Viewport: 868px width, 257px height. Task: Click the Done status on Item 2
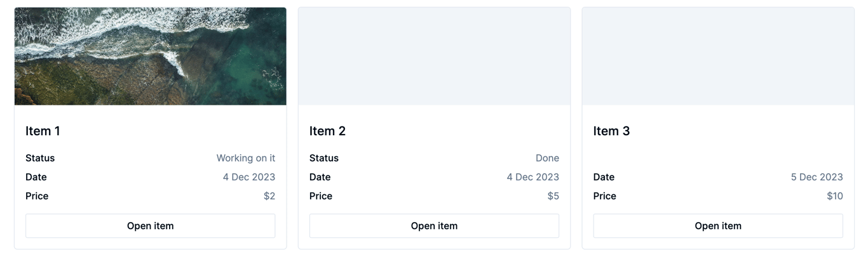click(x=547, y=158)
